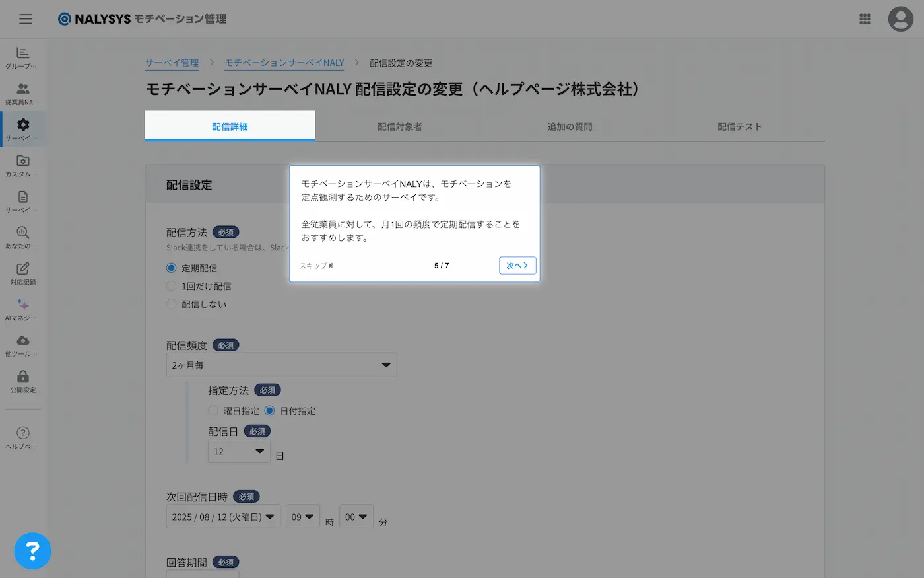Select 定期配信 radio button
The height and width of the screenshot is (578, 924).
point(172,268)
